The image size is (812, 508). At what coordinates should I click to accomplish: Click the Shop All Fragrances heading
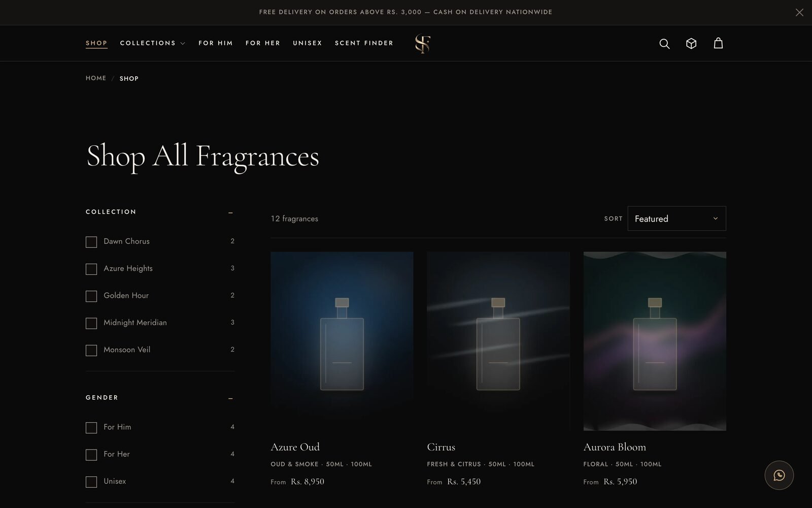tap(203, 156)
